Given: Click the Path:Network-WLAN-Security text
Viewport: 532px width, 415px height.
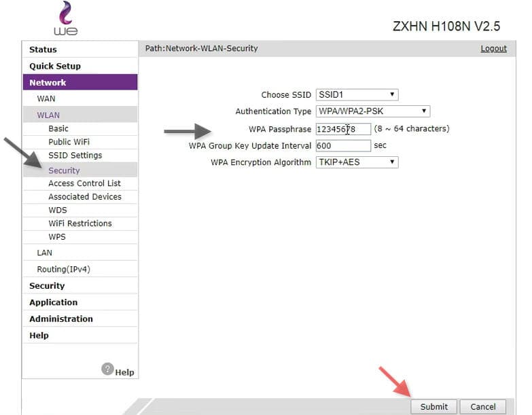Looking at the screenshot, I should (202, 48).
